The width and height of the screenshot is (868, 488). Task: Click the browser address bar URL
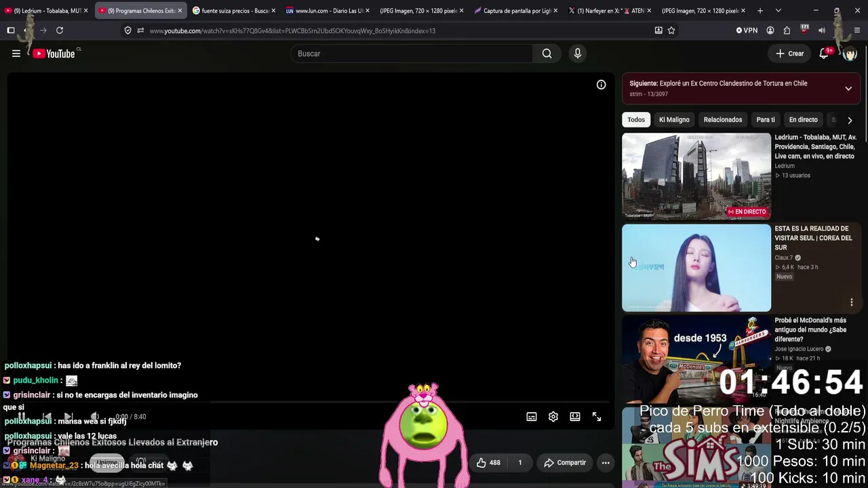click(x=293, y=30)
